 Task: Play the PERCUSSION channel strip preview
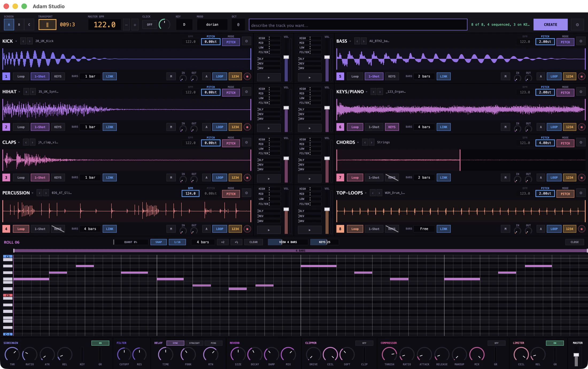[269, 230]
